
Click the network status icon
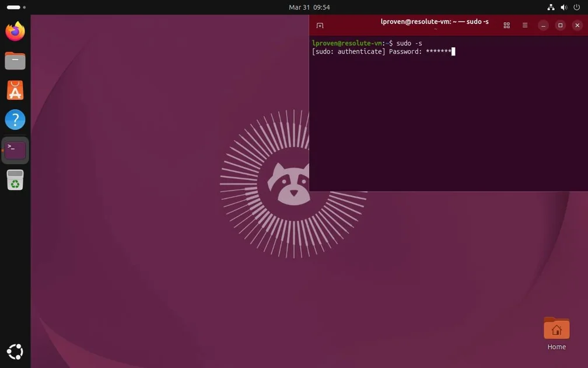pyautogui.click(x=551, y=8)
